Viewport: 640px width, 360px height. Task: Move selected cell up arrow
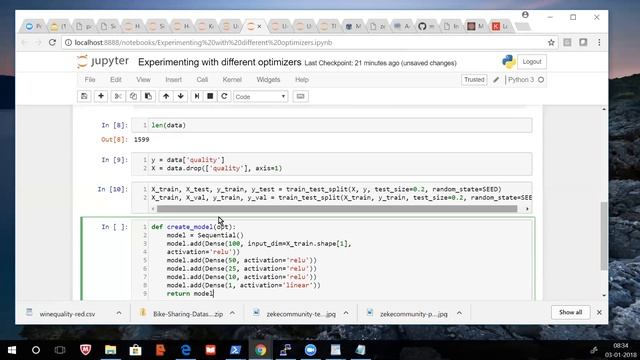pos(166,96)
